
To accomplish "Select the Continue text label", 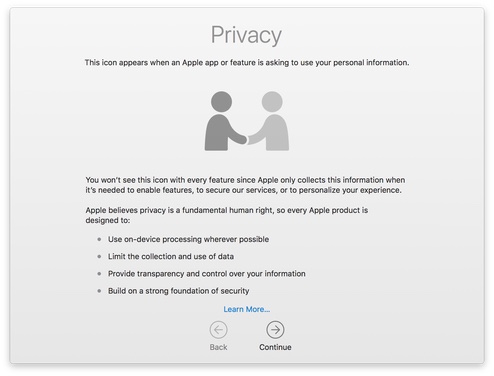I will (x=275, y=347).
